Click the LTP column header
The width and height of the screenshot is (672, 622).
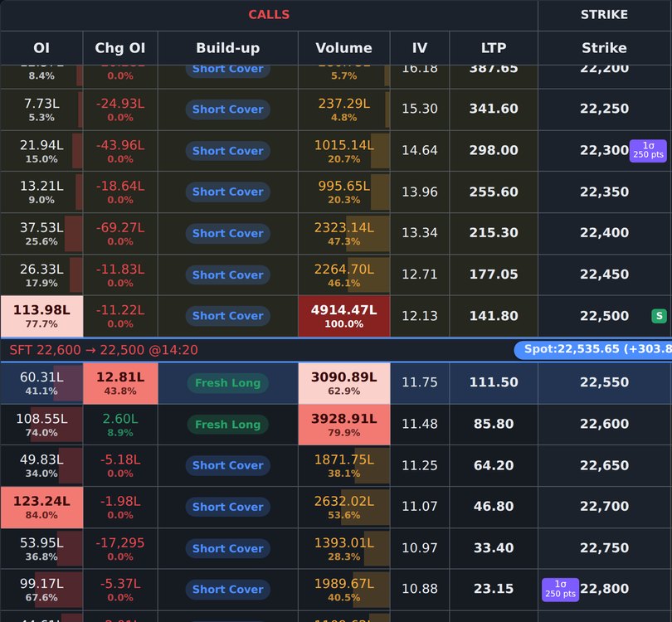pos(494,48)
